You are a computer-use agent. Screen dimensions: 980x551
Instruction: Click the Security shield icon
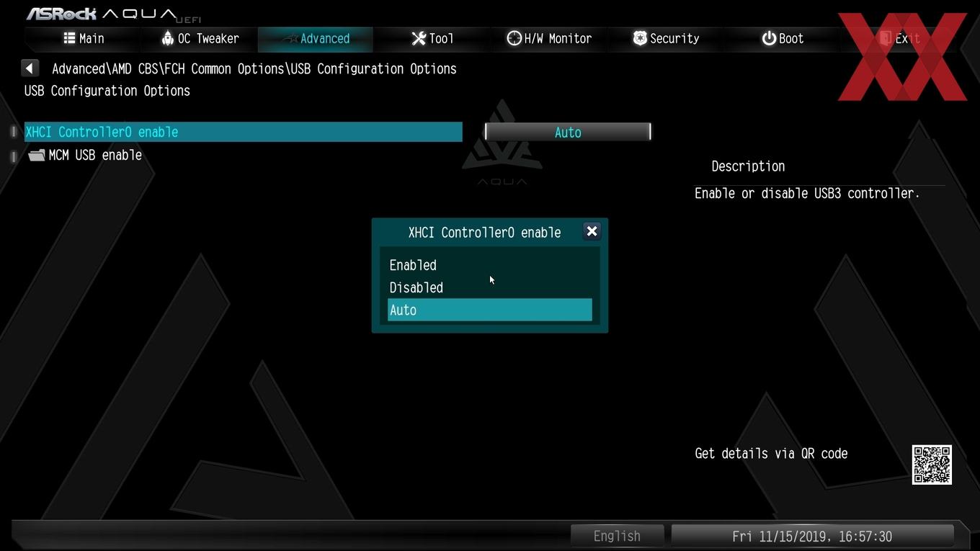(x=640, y=38)
